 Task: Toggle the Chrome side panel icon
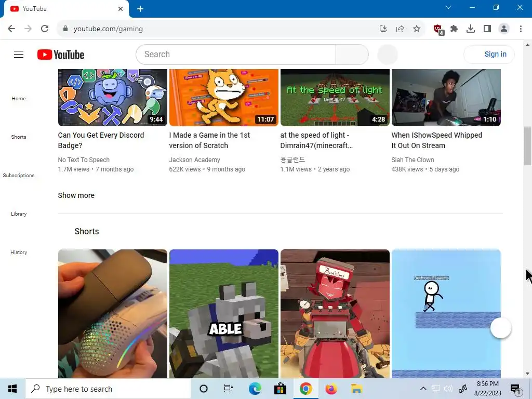(487, 29)
